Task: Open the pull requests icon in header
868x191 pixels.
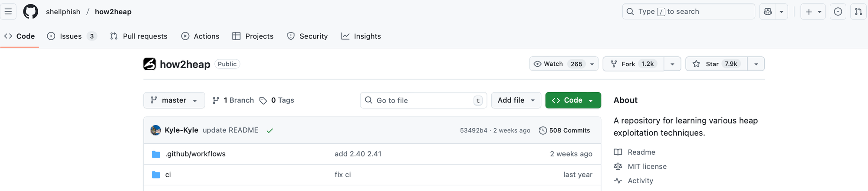Action: [858, 12]
